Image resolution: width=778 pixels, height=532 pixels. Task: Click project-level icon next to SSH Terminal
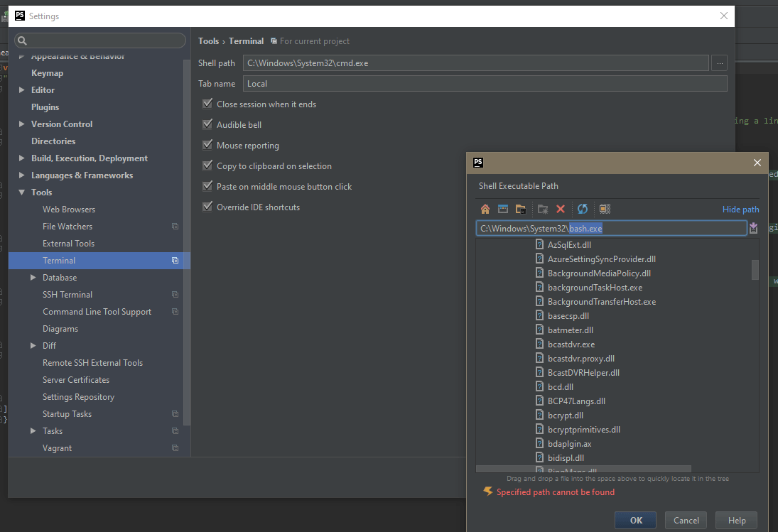pos(175,295)
